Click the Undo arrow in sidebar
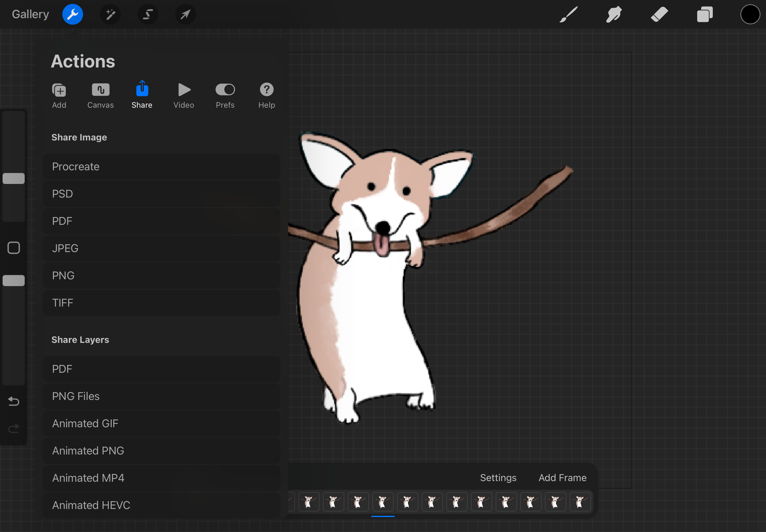Image resolution: width=766 pixels, height=532 pixels. (14, 401)
